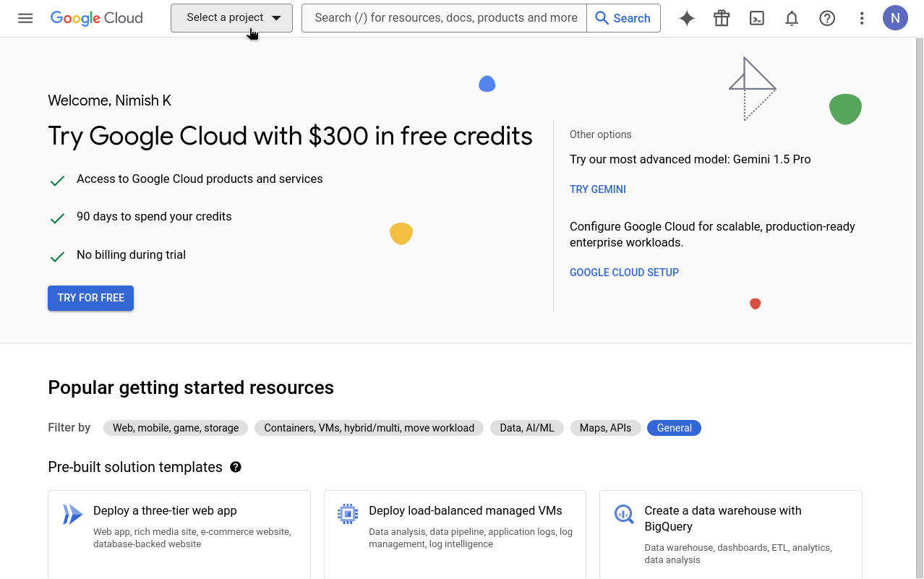This screenshot has height=579, width=924.
Task: Open the navigation hamburger menu
Action: point(25,18)
